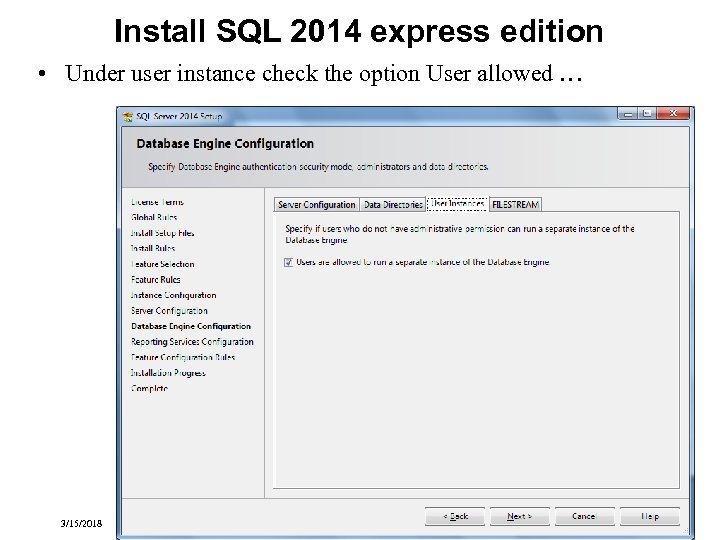Go to the FILESTREAM tab
Image resolution: width=720 pixels, height=540 pixels.
click(x=516, y=205)
